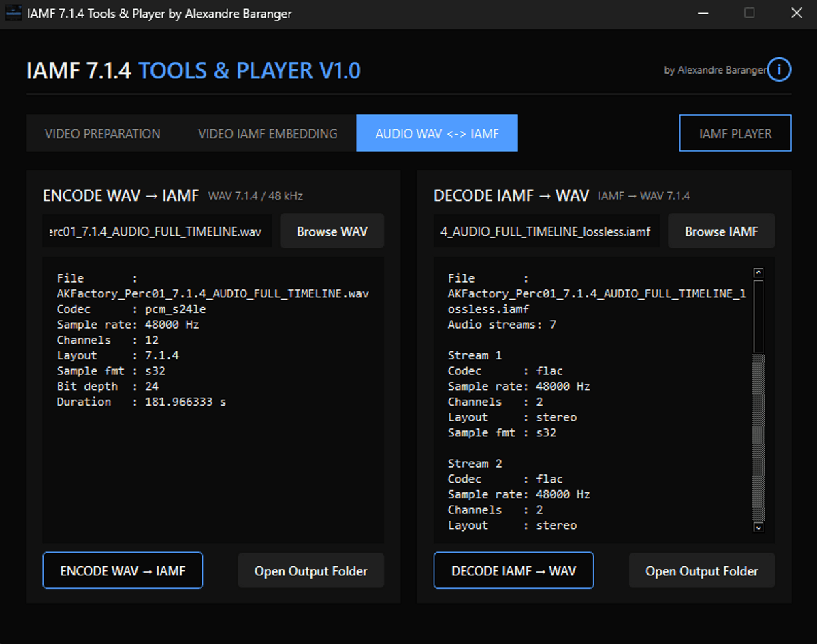Click 'by Alexandre Baranger' credit text
This screenshot has height=644, width=817.
coord(715,70)
